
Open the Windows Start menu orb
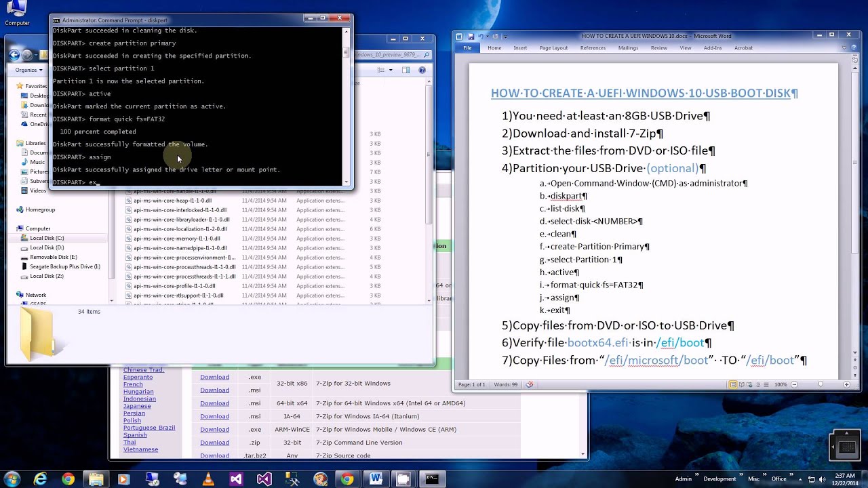(12, 479)
